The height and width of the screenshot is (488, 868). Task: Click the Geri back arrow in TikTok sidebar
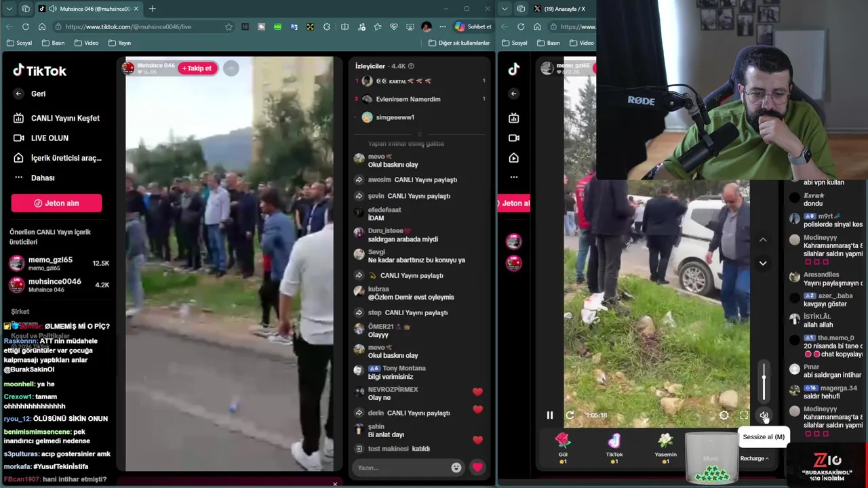(18, 94)
